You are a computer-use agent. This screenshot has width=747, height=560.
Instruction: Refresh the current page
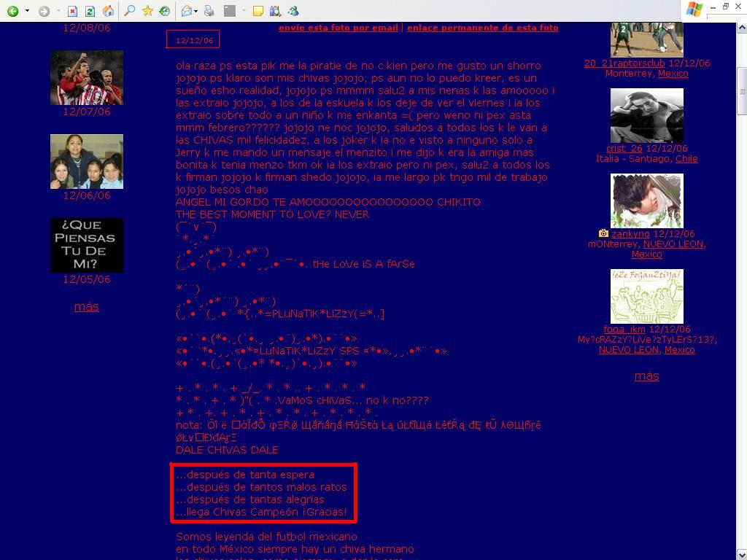click(x=90, y=11)
